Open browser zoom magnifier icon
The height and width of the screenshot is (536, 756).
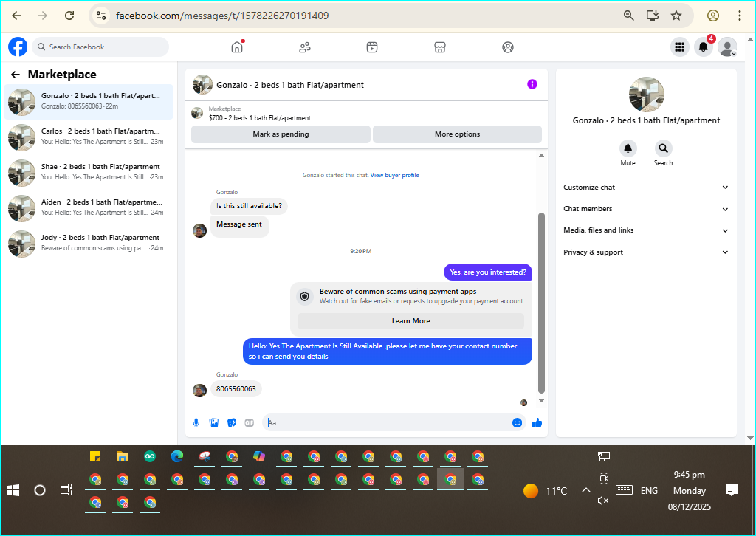pos(628,16)
